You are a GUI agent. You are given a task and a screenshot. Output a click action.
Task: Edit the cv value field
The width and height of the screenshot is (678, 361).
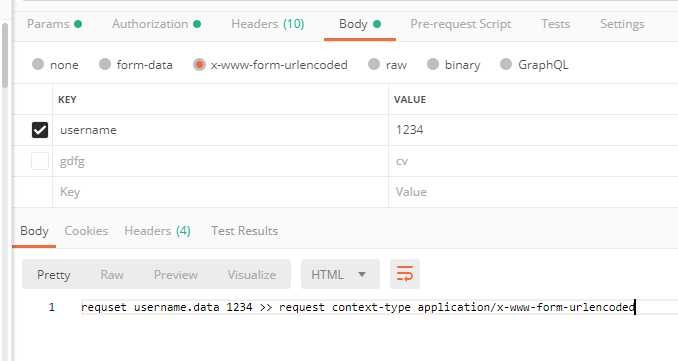(x=533, y=161)
